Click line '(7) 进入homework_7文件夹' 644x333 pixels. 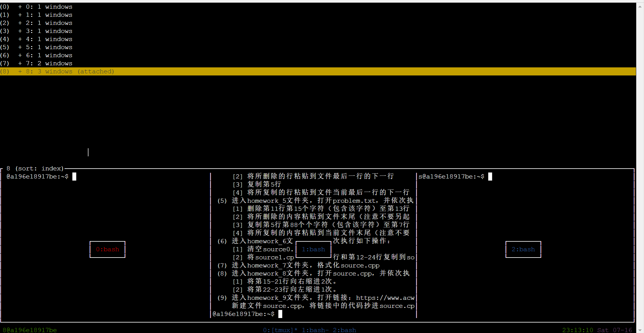298,265
